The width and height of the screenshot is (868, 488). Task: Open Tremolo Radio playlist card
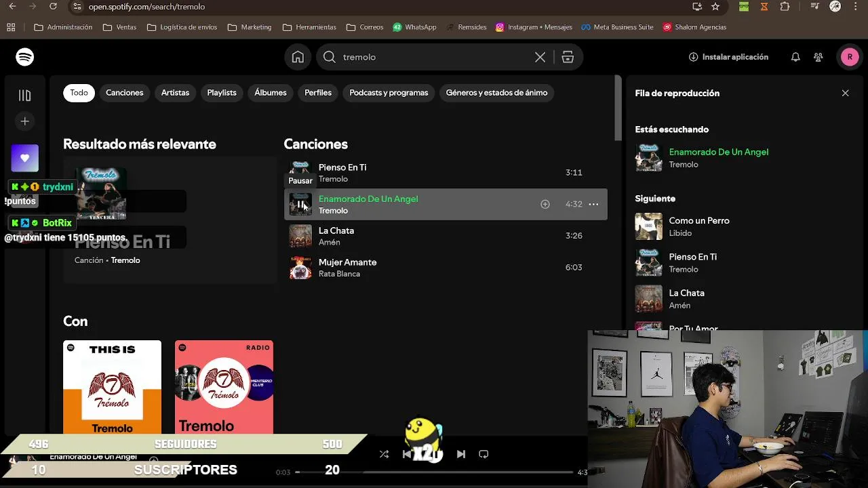pos(224,387)
